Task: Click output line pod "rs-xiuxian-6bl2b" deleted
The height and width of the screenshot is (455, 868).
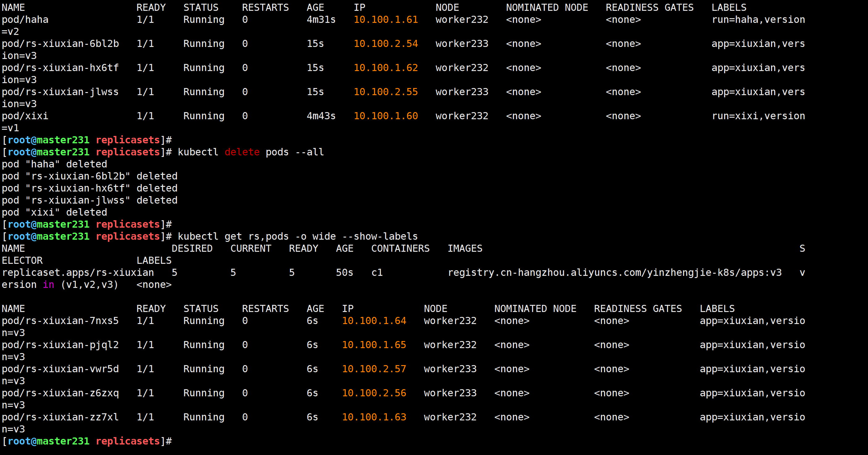Action: click(90, 176)
